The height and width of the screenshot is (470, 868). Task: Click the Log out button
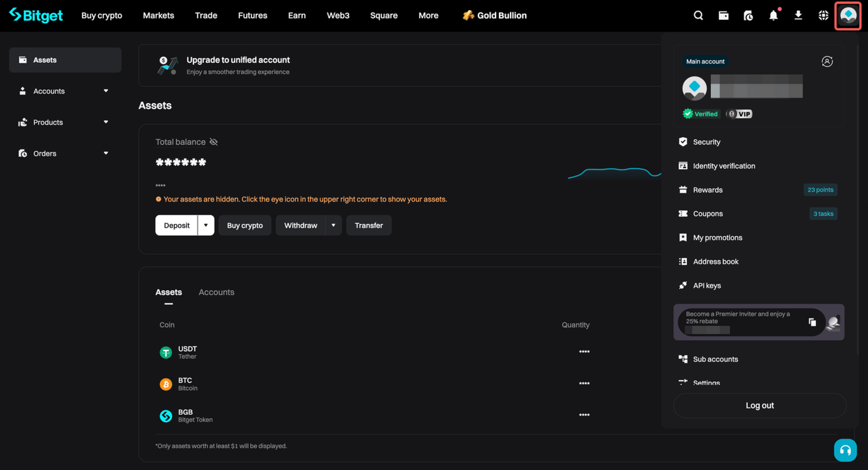point(760,405)
